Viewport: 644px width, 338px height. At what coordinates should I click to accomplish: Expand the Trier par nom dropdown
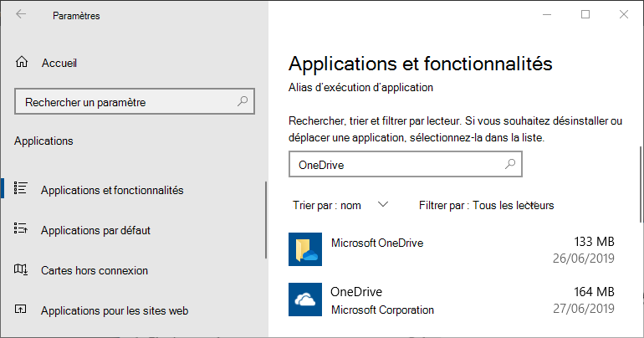(340, 205)
